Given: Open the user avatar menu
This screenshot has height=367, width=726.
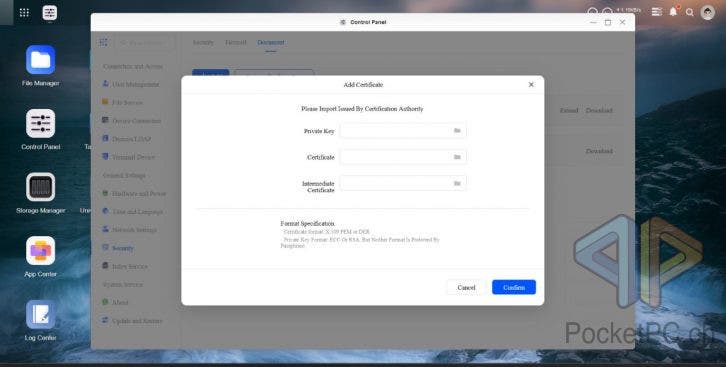Looking at the screenshot, I should click(x=707, y=12).
